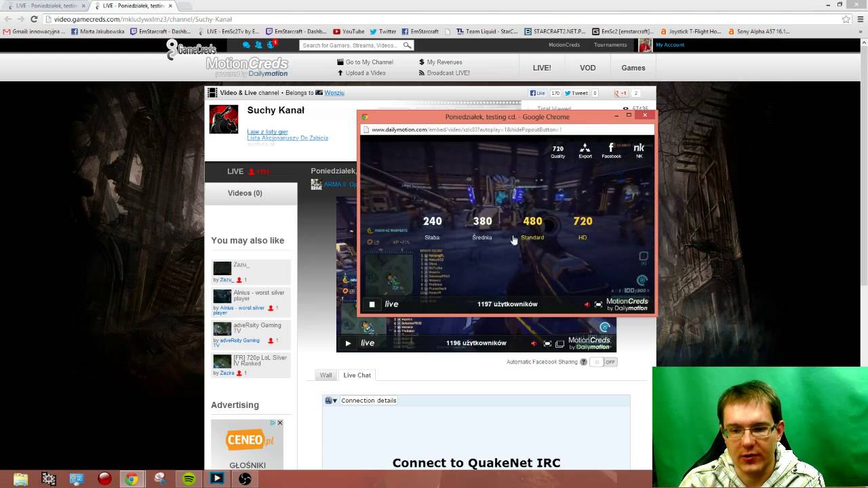This screenshot has width=868, height=488.
Task: Stop the live stream in popup player
Action: 372,304
